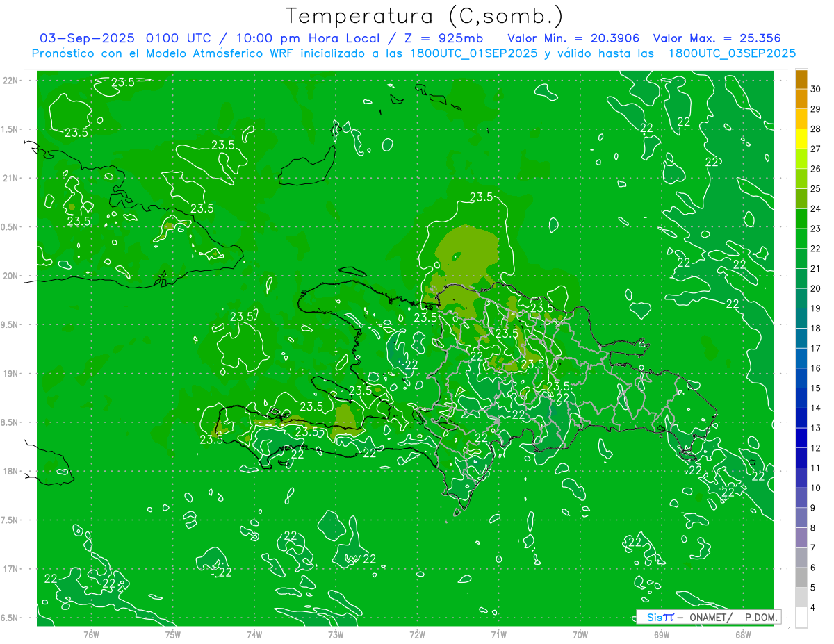Click the "Z = 925mb" level text
Screen dimensions: 834x644
(443, 38)
